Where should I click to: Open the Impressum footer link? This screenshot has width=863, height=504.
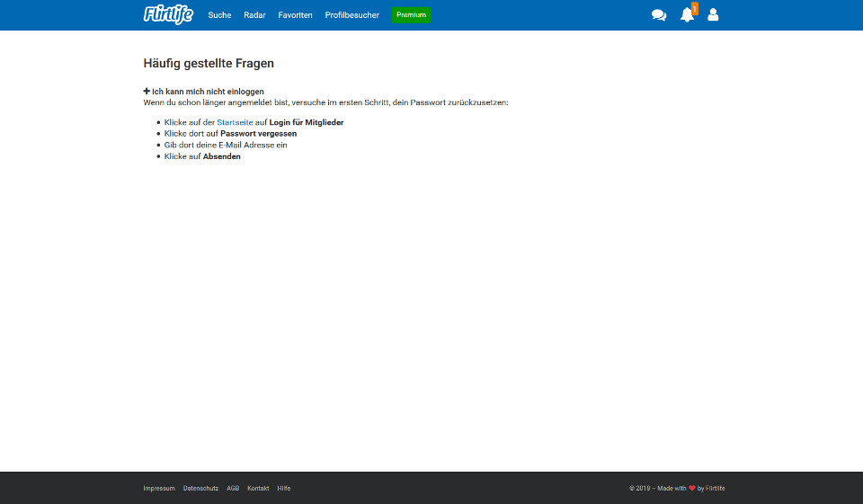pos(159,489)
